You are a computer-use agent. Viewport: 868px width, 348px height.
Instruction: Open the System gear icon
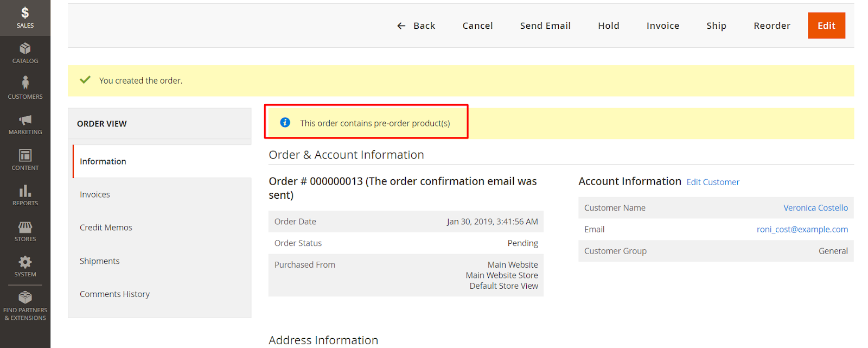(x=25, y=262)
